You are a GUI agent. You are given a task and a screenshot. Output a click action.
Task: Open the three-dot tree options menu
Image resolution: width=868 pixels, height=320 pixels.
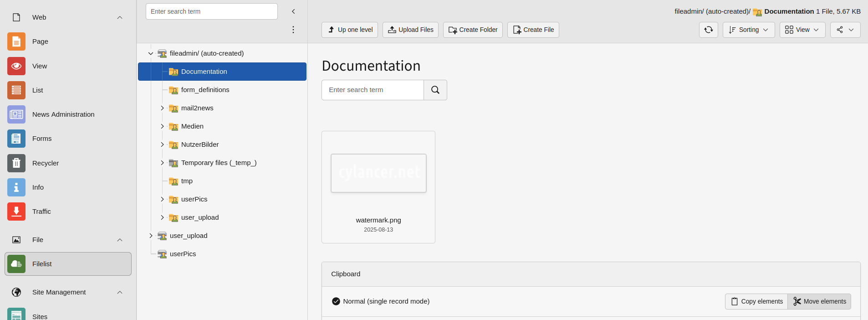pyautogui.click(x=293, y=30)
